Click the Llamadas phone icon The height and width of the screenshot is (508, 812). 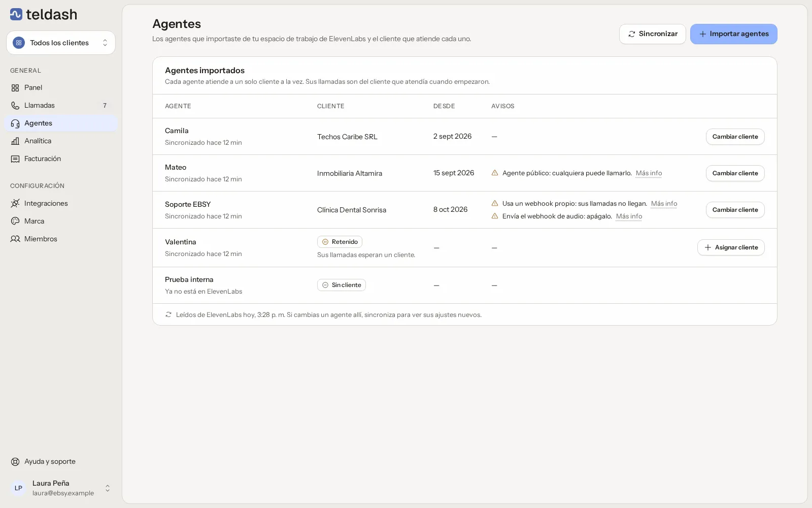click(15, 106)
